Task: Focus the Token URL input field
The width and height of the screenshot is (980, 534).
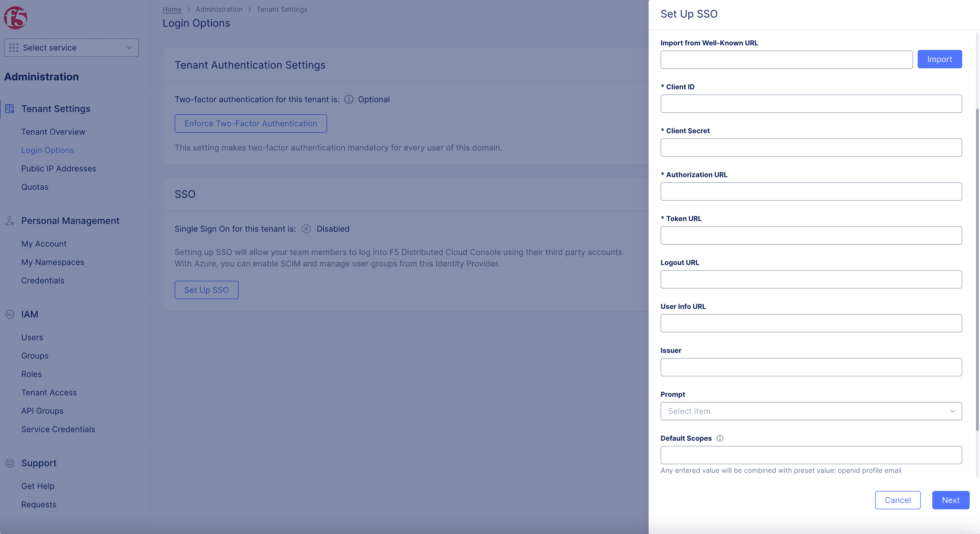Action: click(811, 235)
